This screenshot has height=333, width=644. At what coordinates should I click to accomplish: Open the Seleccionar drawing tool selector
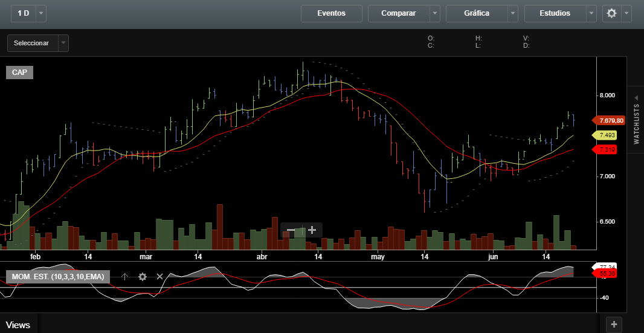pyautogui.click(x=38, y=43)
